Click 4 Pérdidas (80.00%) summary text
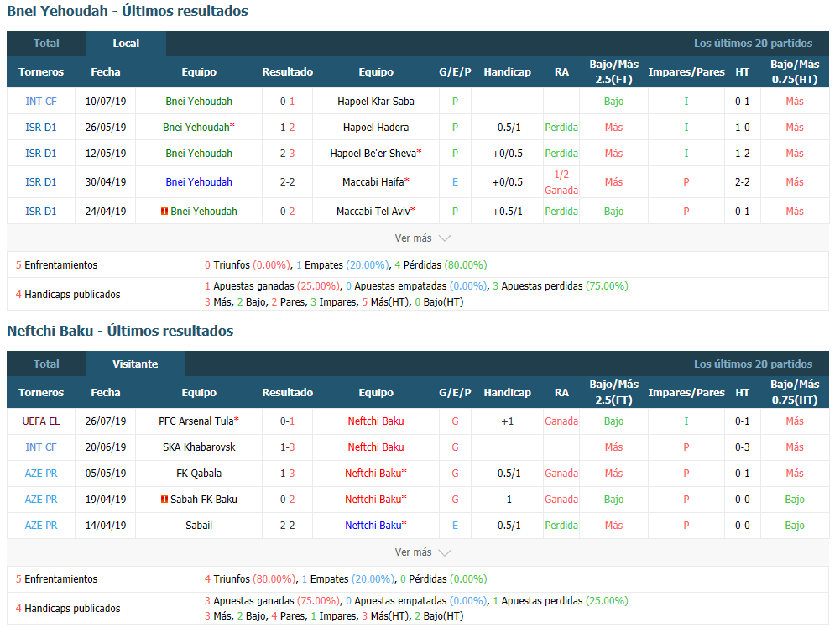Screen dimensions: 840x628 coord(441,265)
